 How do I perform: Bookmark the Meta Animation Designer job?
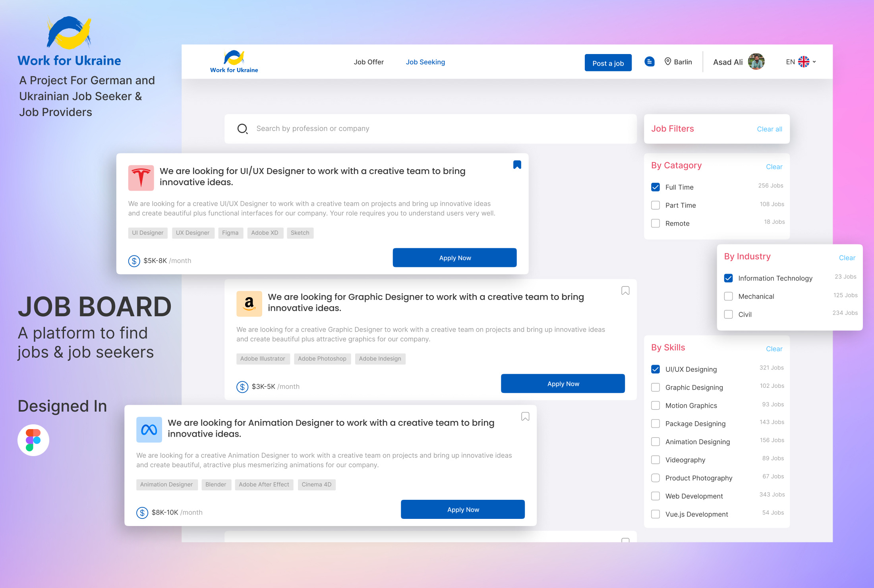[525, 417]
